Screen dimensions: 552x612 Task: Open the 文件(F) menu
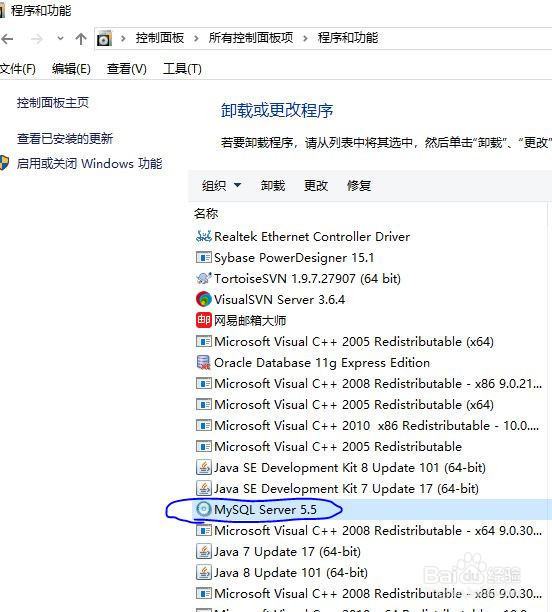(x=18, y=69)
